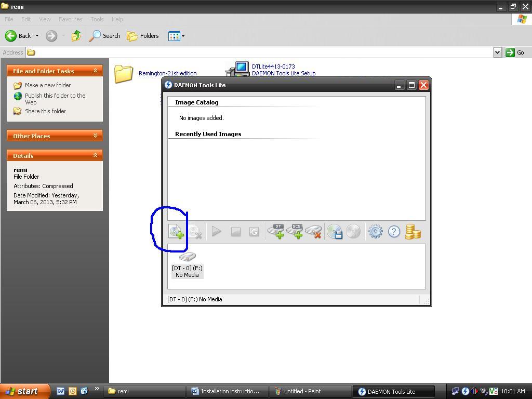This screenshot has width=532, height=399.
Task: Expand the Address bar dropdown
Action: click(497, 52)
